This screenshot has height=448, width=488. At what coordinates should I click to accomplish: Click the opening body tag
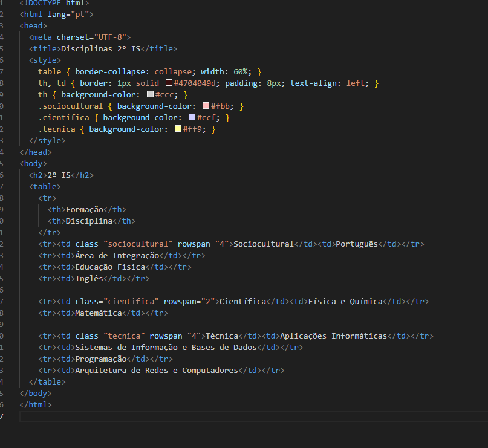tap(33, 164)
